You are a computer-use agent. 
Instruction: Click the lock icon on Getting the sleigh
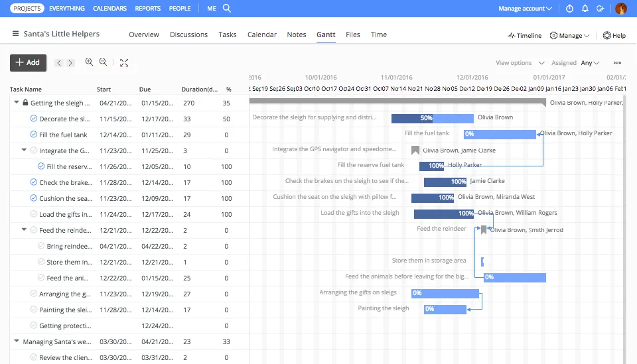pyautogui.click(x=25, y=103)
